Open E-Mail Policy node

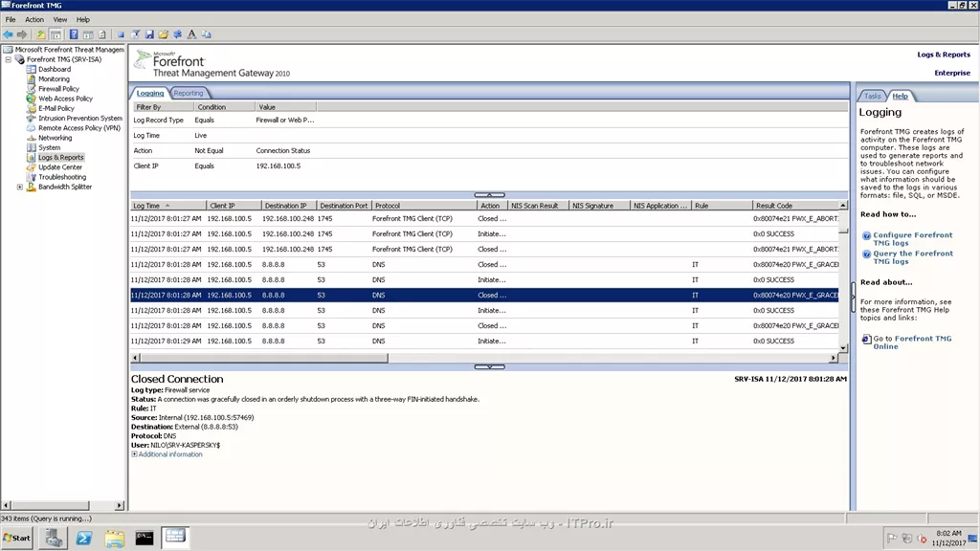point(56,109)
